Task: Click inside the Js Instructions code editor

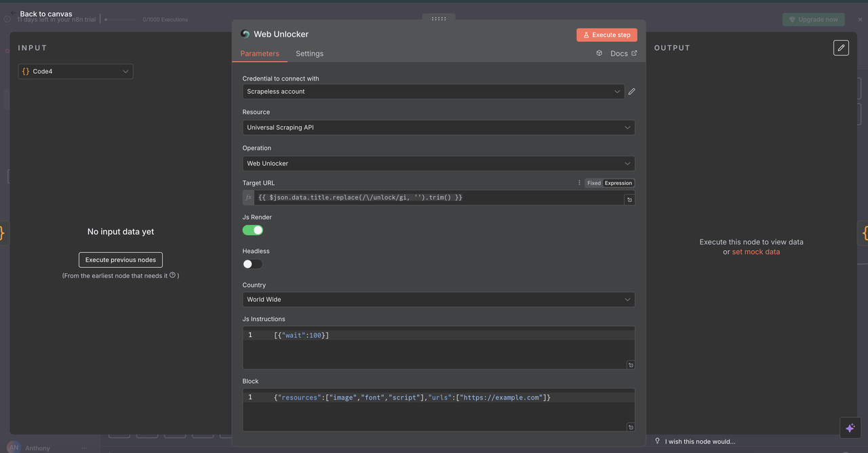Action: (439, 347)
